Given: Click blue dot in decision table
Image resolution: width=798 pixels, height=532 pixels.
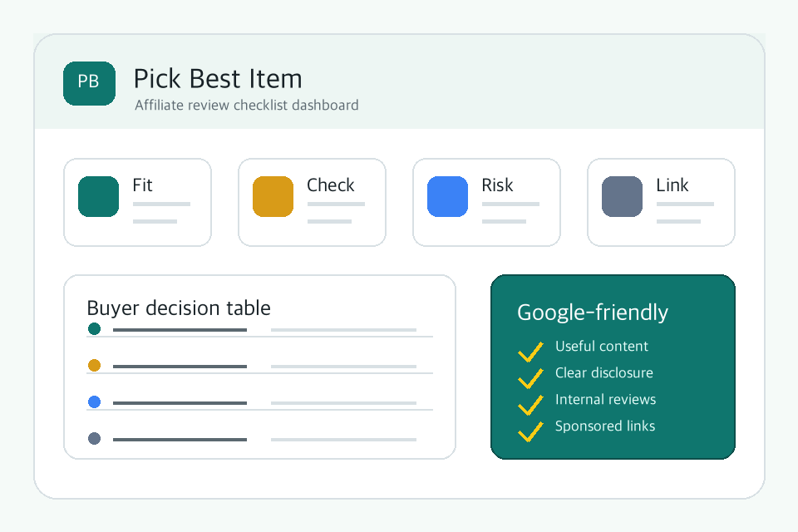Looking at the screenshot, I should pos(94,402).
